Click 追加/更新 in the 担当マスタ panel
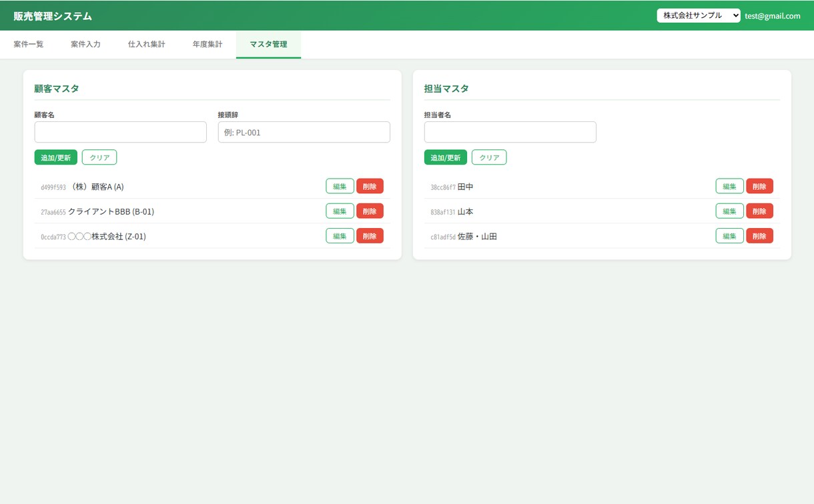This screenshot has height=504, width=814. point(446,157)
